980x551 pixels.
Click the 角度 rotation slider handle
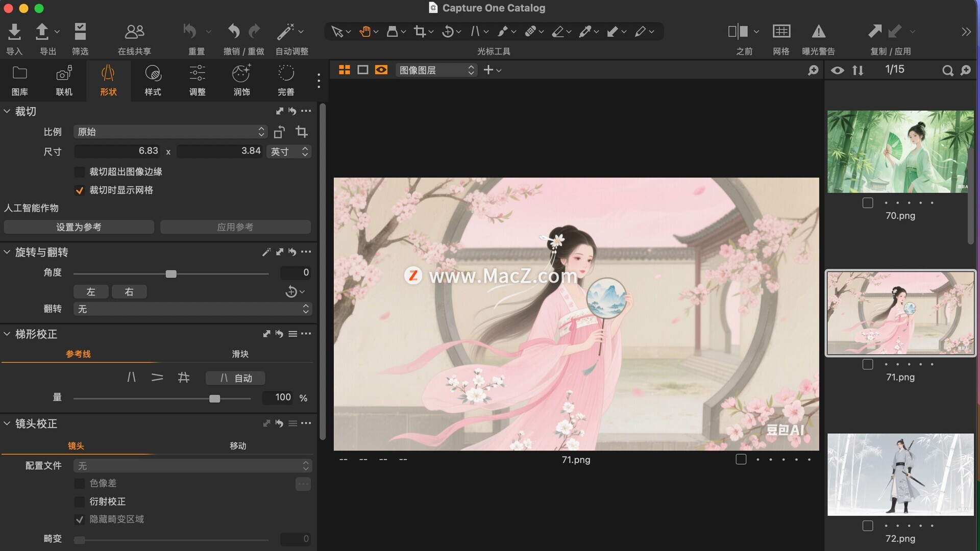pyautogui.click(x=171, y=274)
